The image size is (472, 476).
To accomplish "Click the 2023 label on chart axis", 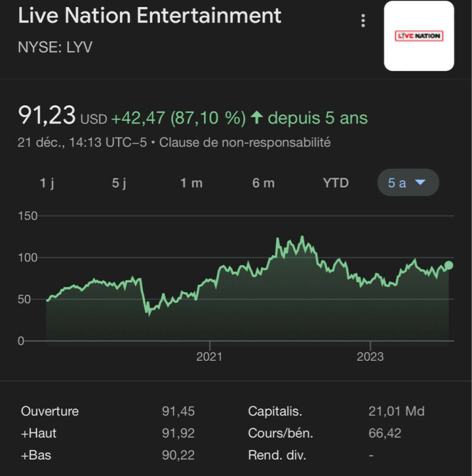I will click(370, 356).
